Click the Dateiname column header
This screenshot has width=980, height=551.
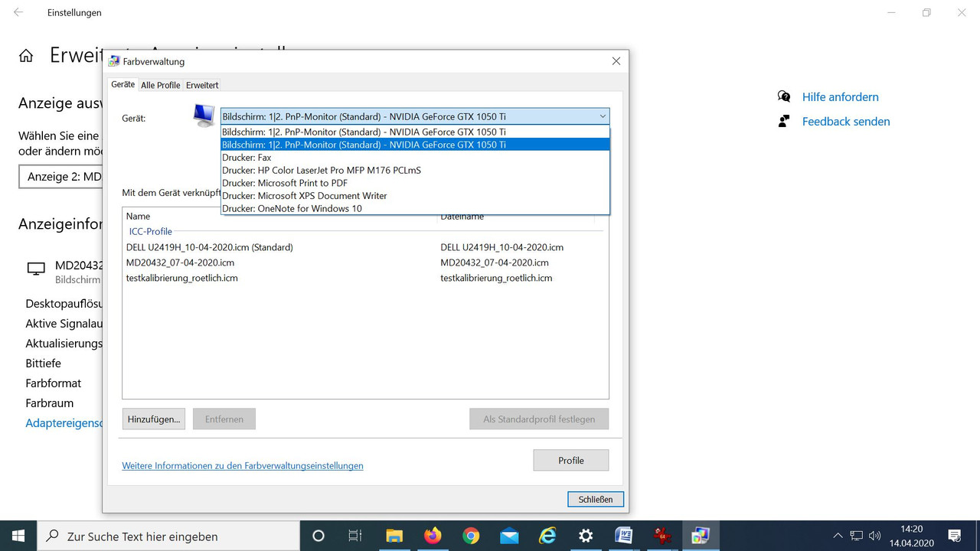point(462,217)
